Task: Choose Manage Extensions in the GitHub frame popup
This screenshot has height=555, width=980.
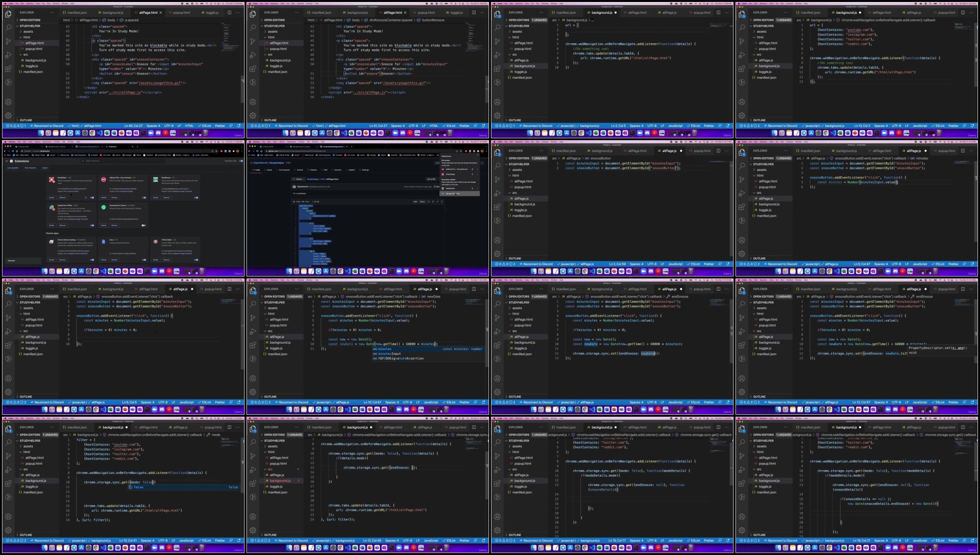Action: 459,194
